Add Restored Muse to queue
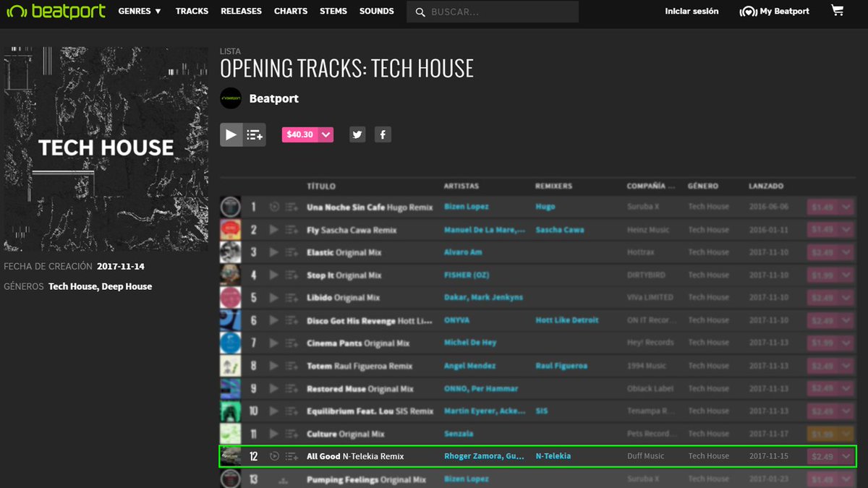The height and width of the screenshot is (488, 868). [292, 388]
